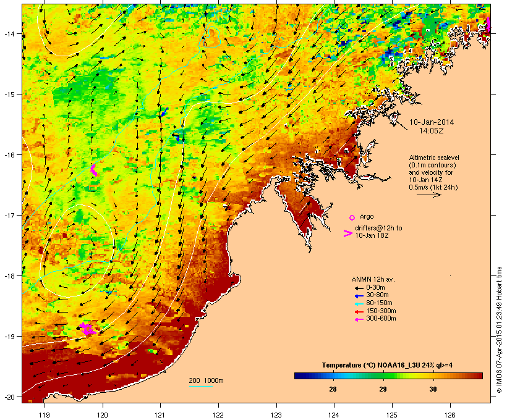Click the '121' longitude axis label
507x420 pixels.
point(160,415)
